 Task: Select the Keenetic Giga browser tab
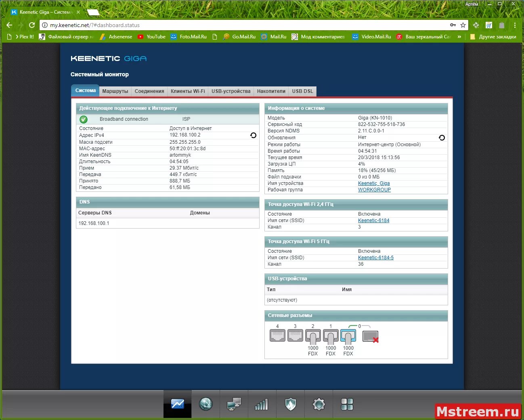pos(46,12)
